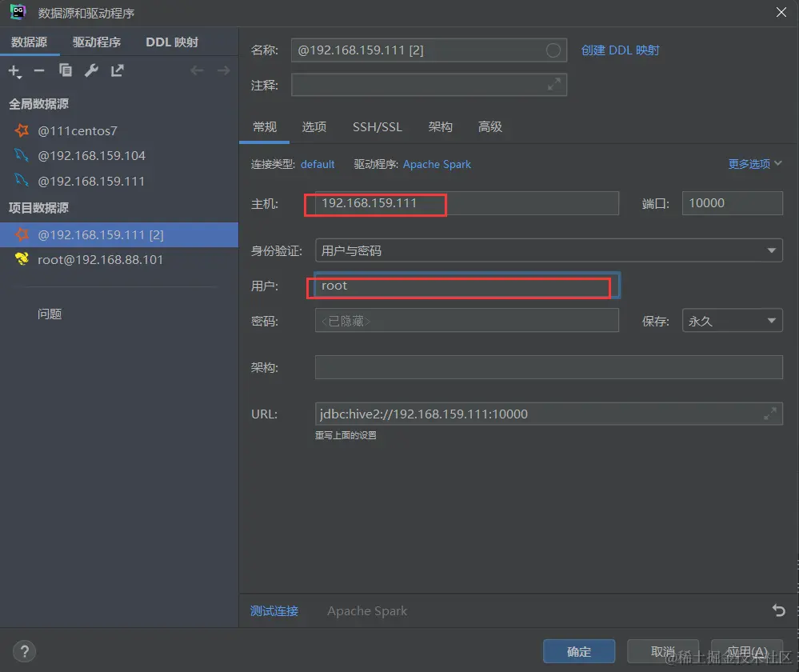
Task: Click the revert changes arrow icon
Action: pyautogui.click(x=778, y=610)
